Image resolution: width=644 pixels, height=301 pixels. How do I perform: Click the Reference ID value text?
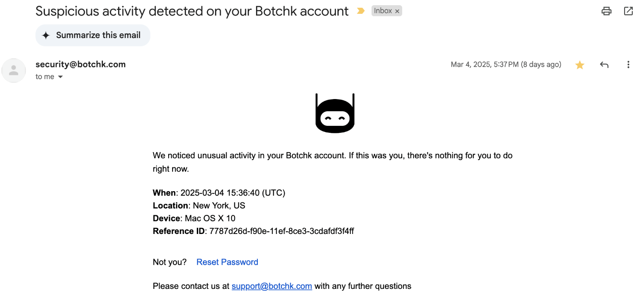281,231
